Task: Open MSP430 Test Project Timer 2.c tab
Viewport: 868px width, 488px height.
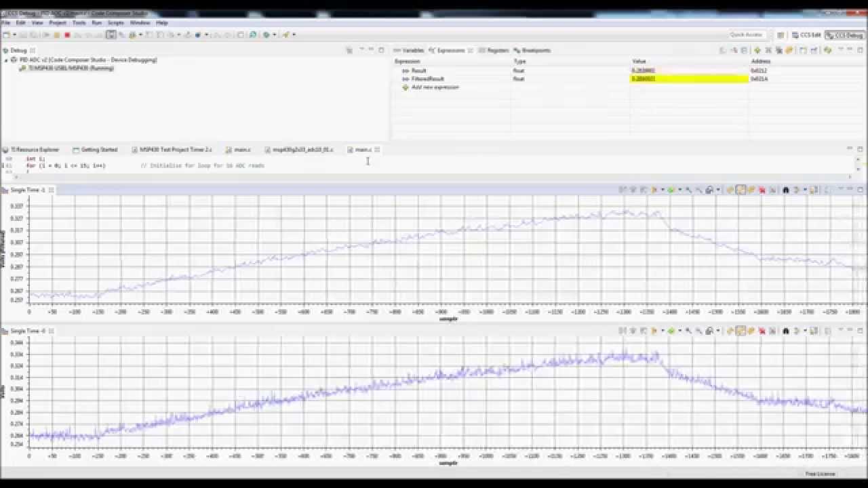Action: [172, 150]
